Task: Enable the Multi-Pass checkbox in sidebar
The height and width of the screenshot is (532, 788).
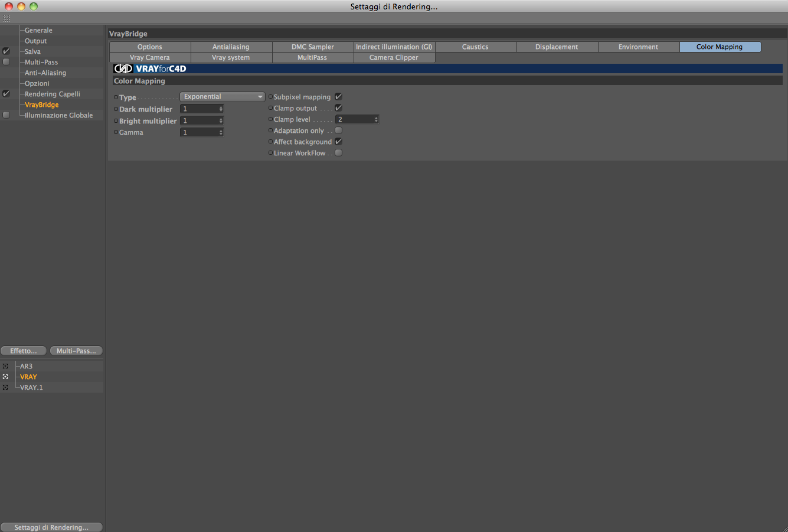Action: coord(6,62)
